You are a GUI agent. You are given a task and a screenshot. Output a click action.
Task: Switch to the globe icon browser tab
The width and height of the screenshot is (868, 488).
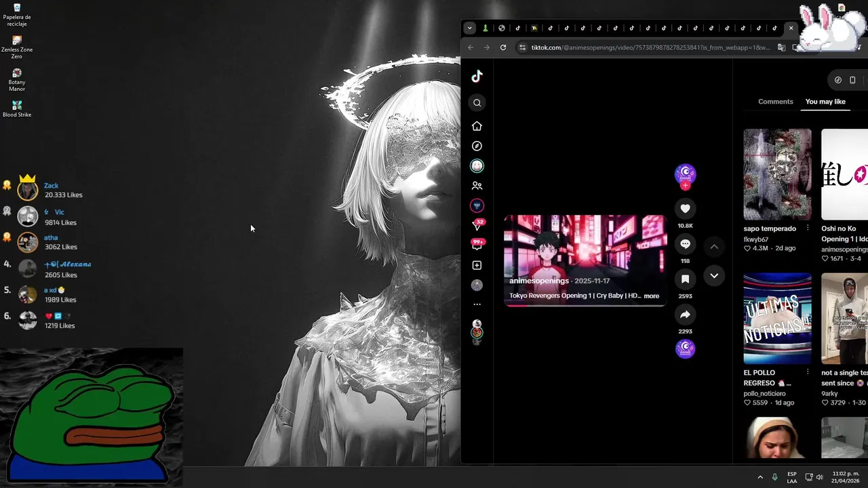click(x=502, y=28)
